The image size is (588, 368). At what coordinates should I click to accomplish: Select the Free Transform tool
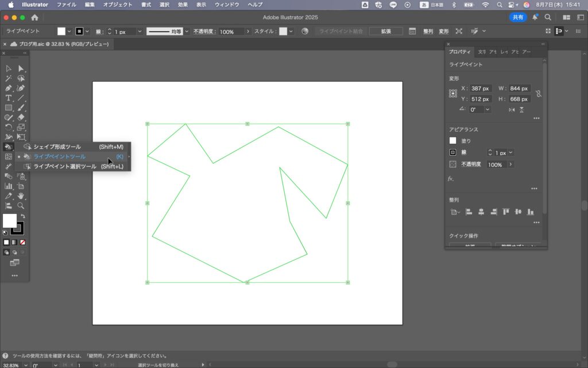21,137
